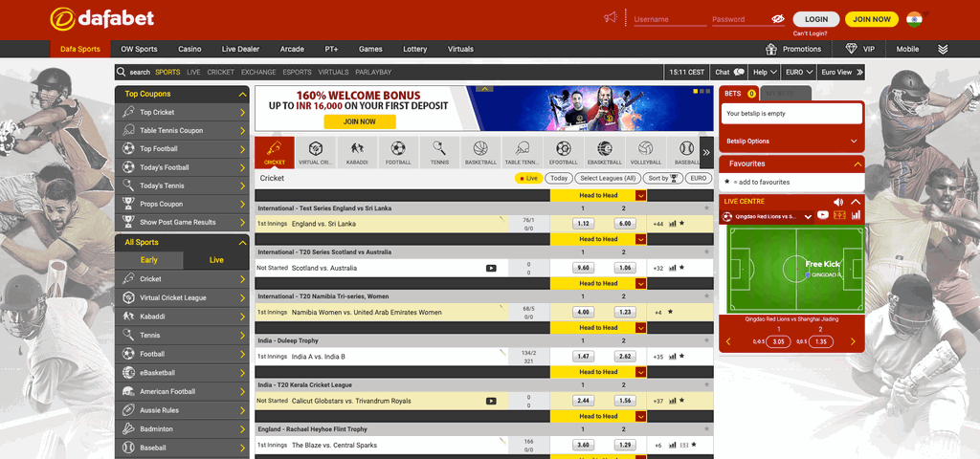Open the OW Sports tab
980x459 pixels.
[x=140, y=49]
